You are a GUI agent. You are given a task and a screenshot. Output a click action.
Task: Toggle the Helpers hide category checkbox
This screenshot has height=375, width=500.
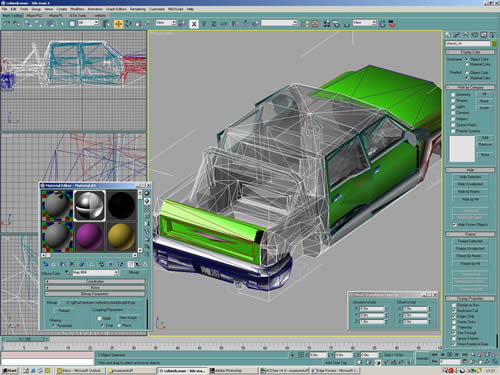point(453,119)
